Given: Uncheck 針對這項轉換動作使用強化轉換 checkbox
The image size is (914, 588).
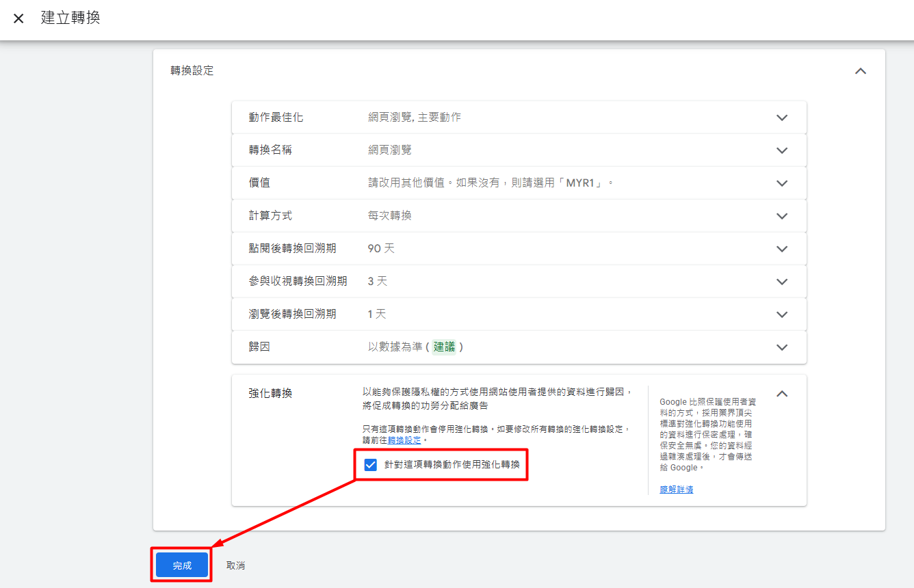Looking at the screenshot, I should [x=371, y=465].
